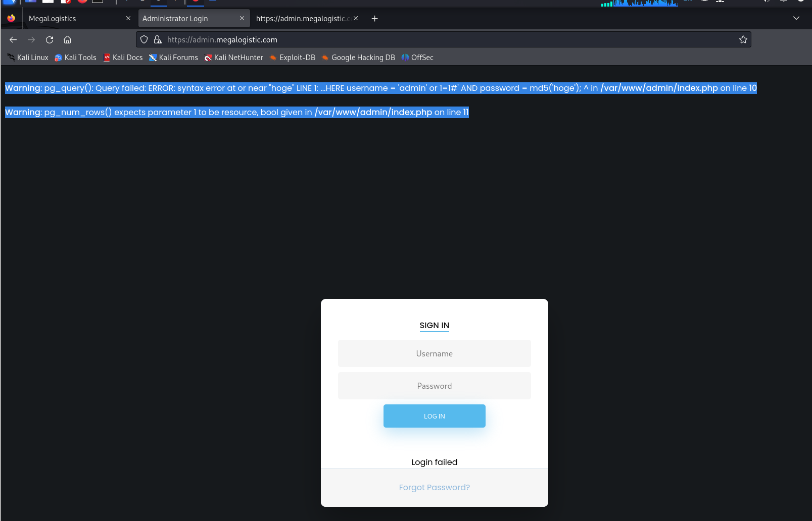Focus the Username input field

point(434,353)
